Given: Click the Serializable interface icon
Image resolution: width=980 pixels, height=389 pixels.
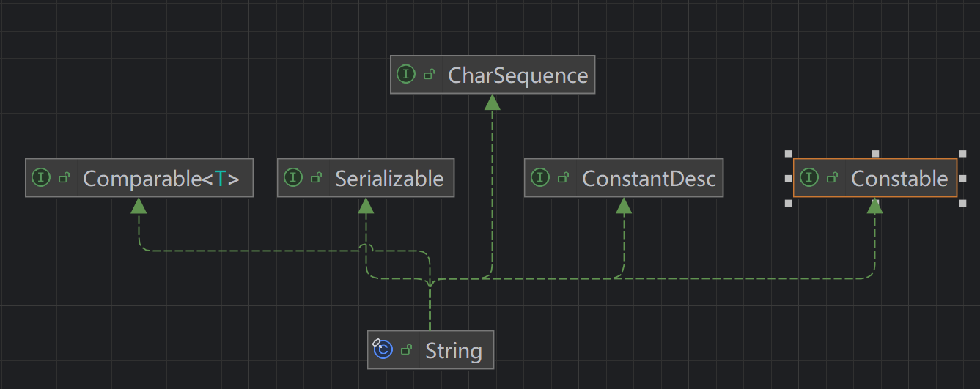Looking at the screenshot, I should pos(293,178).
